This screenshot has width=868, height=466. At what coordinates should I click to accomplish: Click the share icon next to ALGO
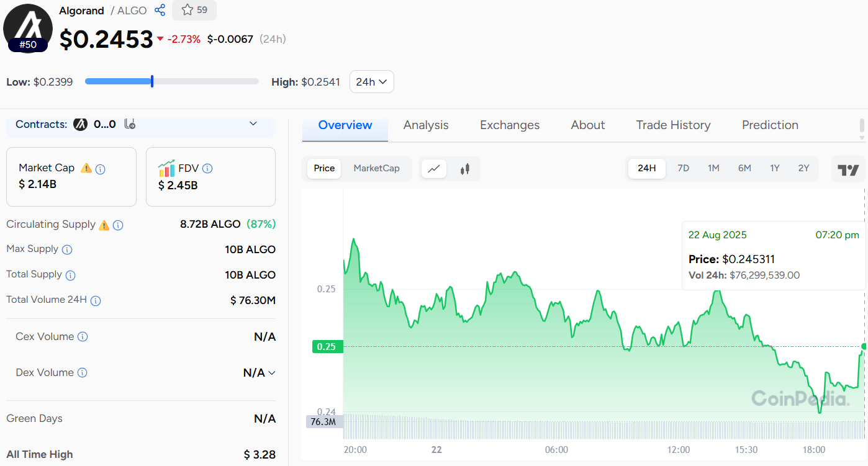[160, 10]
